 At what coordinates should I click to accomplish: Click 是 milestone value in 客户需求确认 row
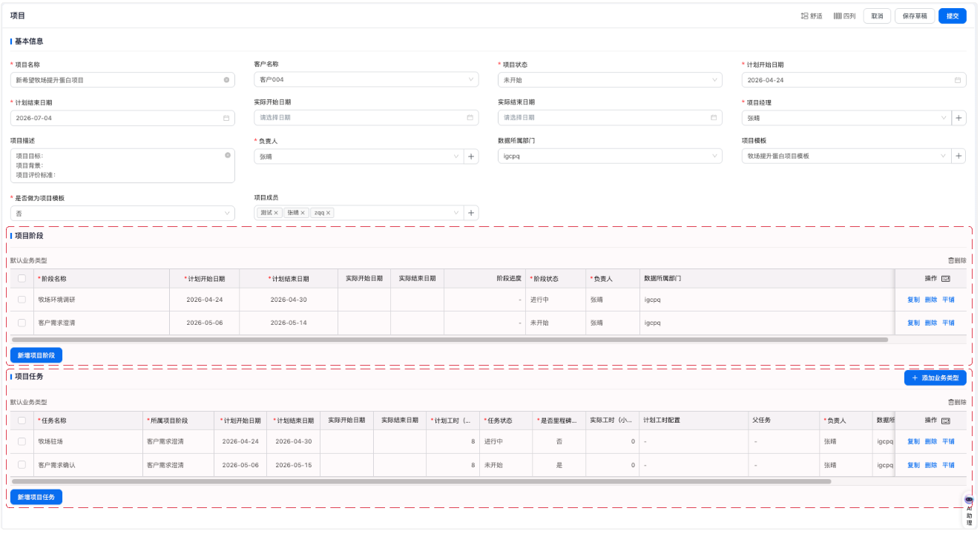(x=559, y=465)
